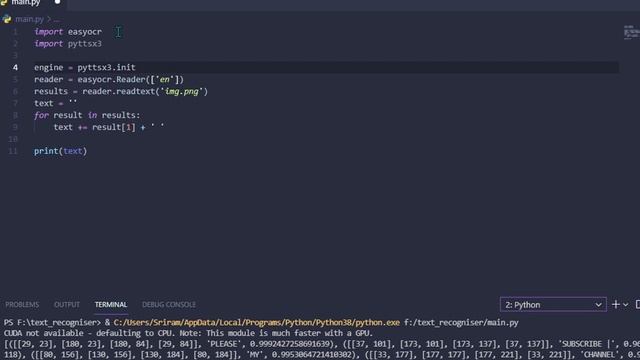
Task: Click the 'for result in results:' line
Action: [x=87, y=115]
